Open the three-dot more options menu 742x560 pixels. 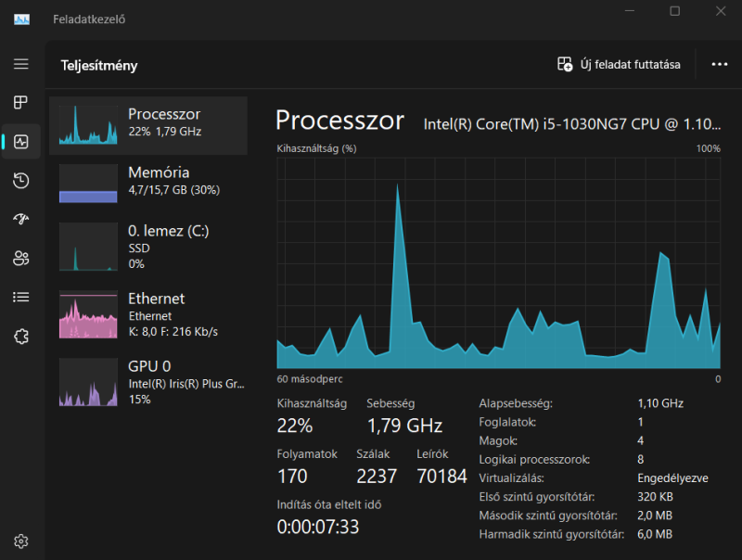click(x=720, y=64)
